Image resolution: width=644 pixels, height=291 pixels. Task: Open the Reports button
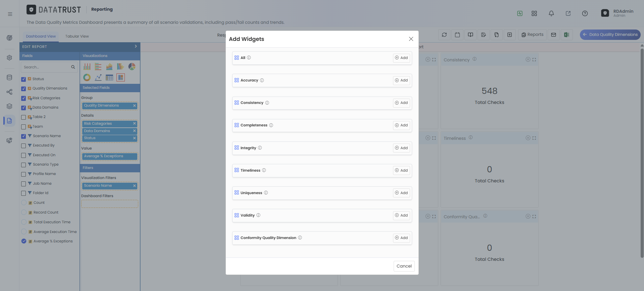click(x=532, y=35)
